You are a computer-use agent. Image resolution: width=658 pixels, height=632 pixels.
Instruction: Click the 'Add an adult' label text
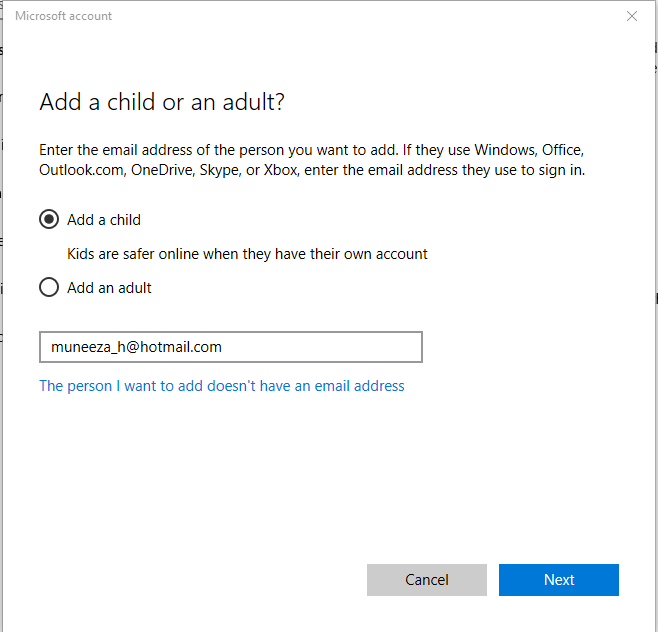tap(109, 288)
